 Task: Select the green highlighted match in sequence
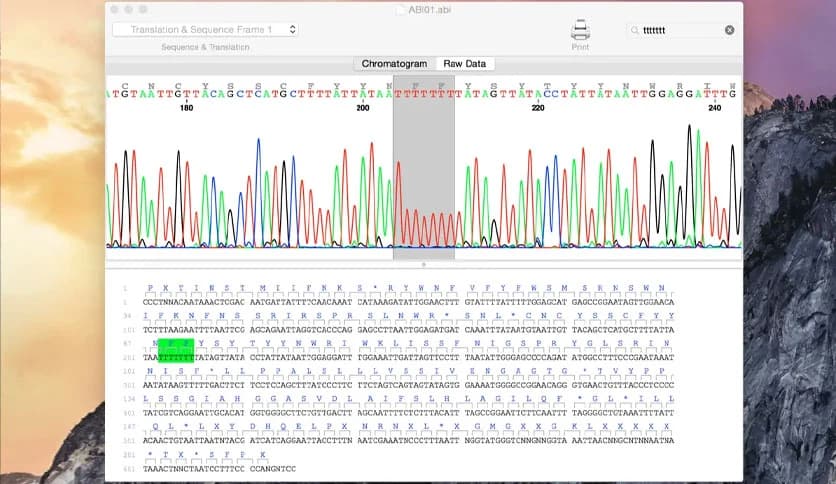[x=176, y=356]
